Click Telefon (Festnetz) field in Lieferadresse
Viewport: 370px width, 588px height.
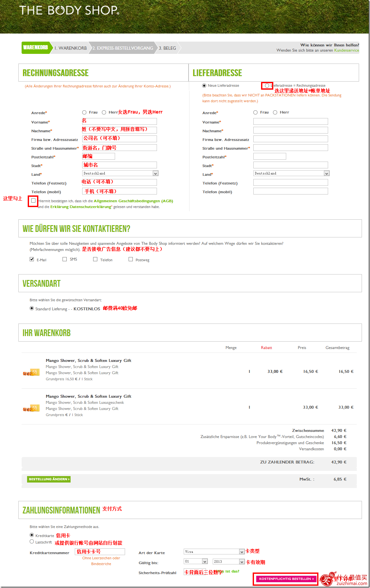pos(291,182)
